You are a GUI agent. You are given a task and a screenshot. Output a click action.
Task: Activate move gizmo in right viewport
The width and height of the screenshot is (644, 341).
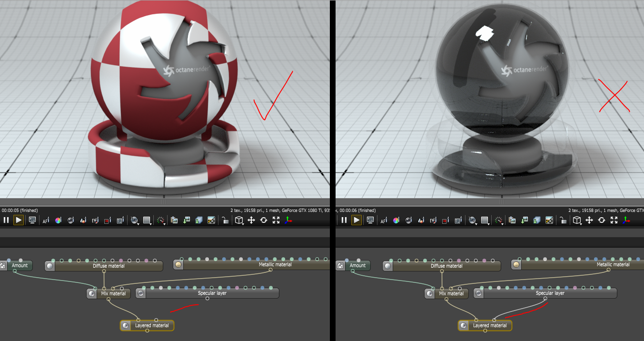click(589, 220)
